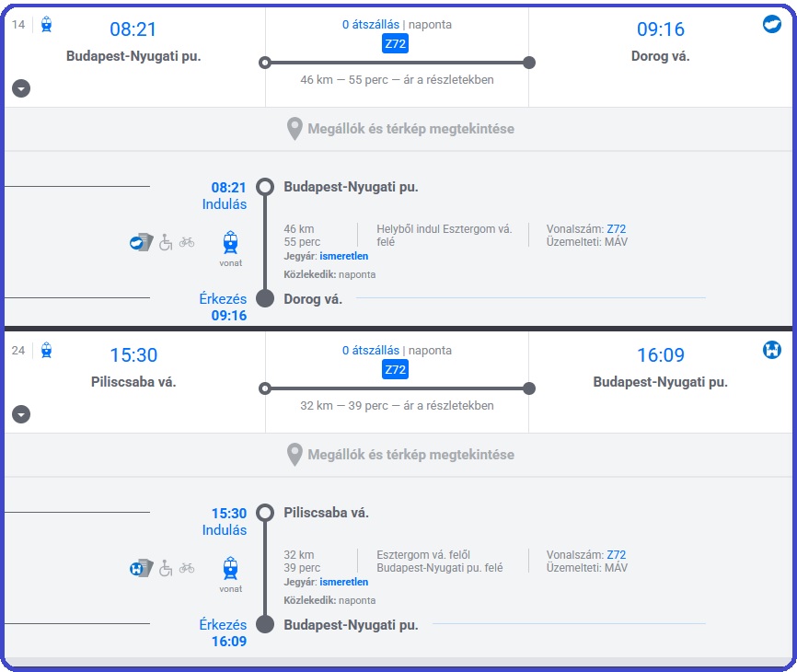Click the Z72 line badge on the 08:21 route
This screenshot has width=797, height=672.
[x=395, y=43]
